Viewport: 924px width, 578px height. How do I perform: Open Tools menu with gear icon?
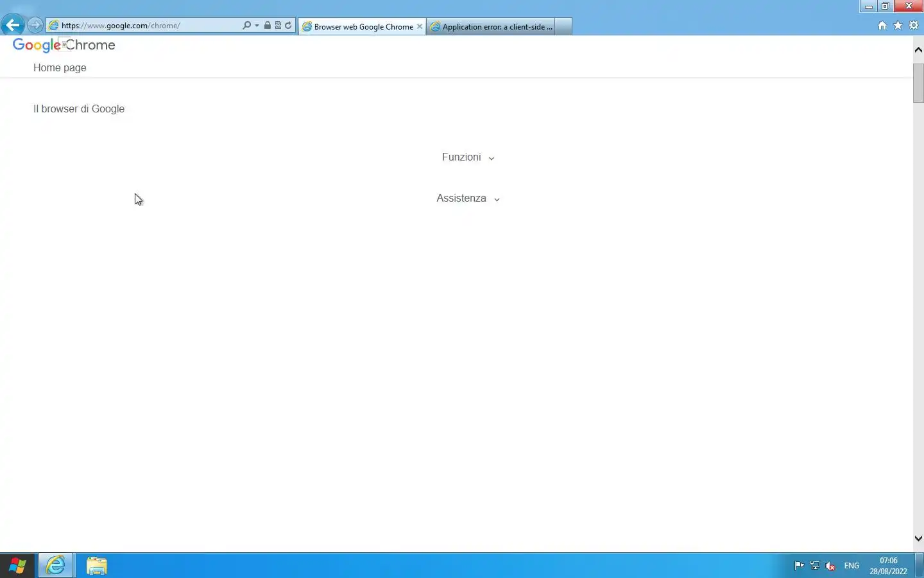point(914,26)
